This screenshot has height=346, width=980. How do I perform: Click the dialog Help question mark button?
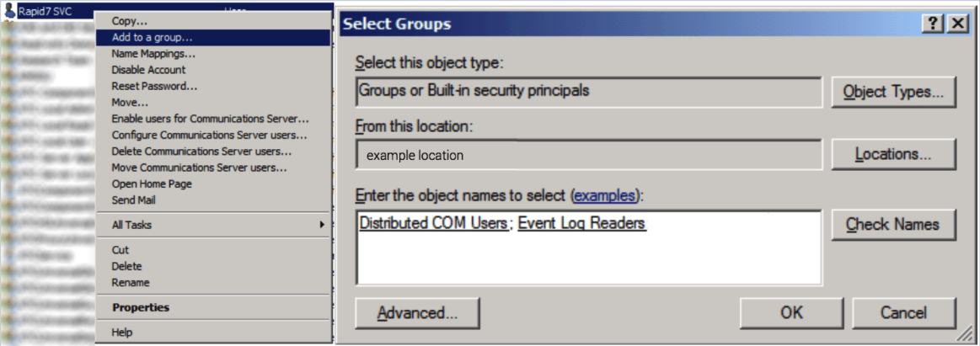[x=933, y=24]
